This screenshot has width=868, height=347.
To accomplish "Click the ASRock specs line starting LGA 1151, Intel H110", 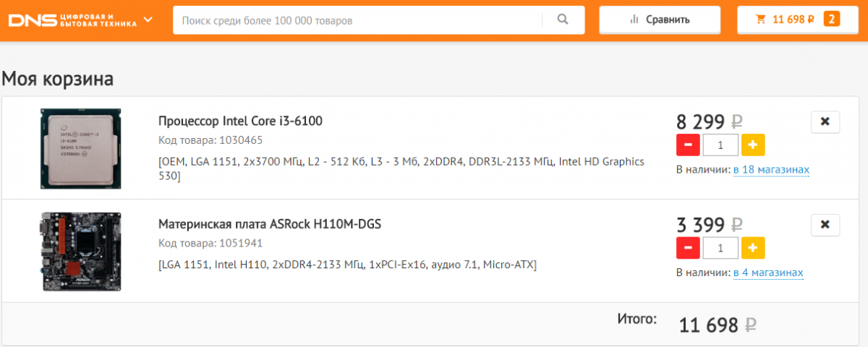I will click(x=347, y=265).
